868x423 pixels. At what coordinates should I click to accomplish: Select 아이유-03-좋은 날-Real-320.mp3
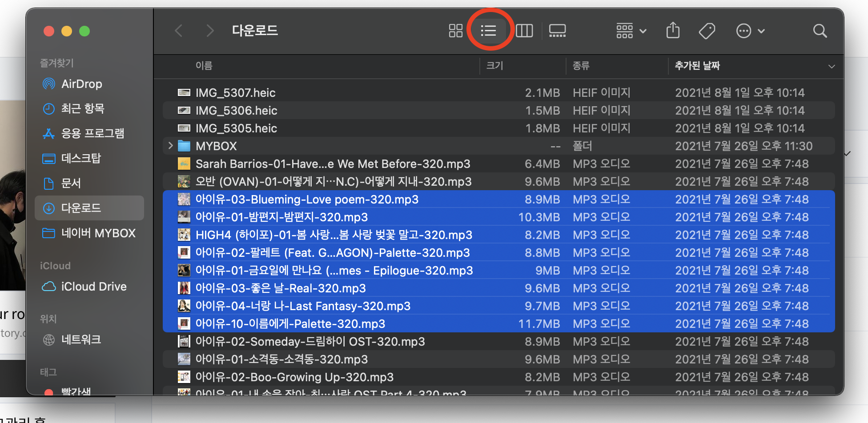[x=498, y=288]
